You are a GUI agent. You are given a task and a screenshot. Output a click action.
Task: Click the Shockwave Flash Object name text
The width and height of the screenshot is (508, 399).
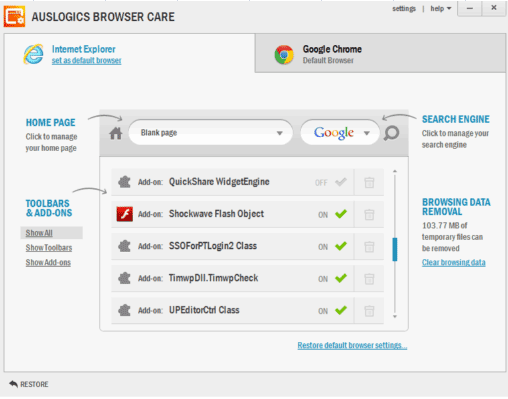point(216,214)
